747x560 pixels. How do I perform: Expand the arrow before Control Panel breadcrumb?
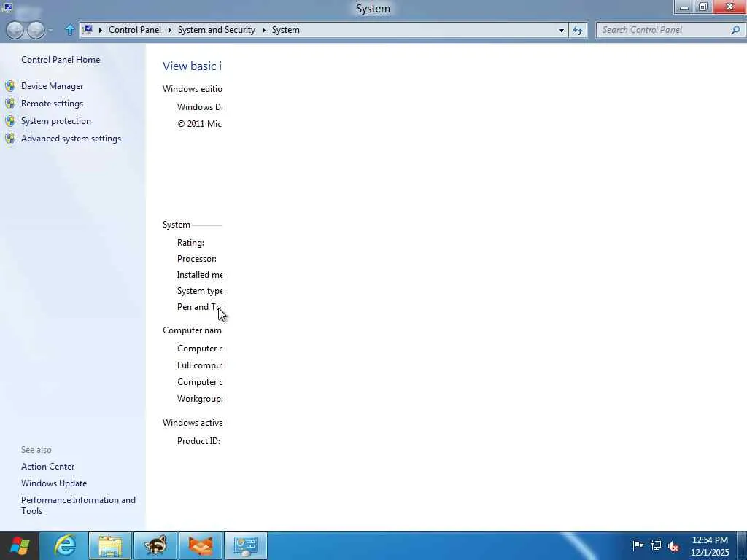click(x=101, y=30)
